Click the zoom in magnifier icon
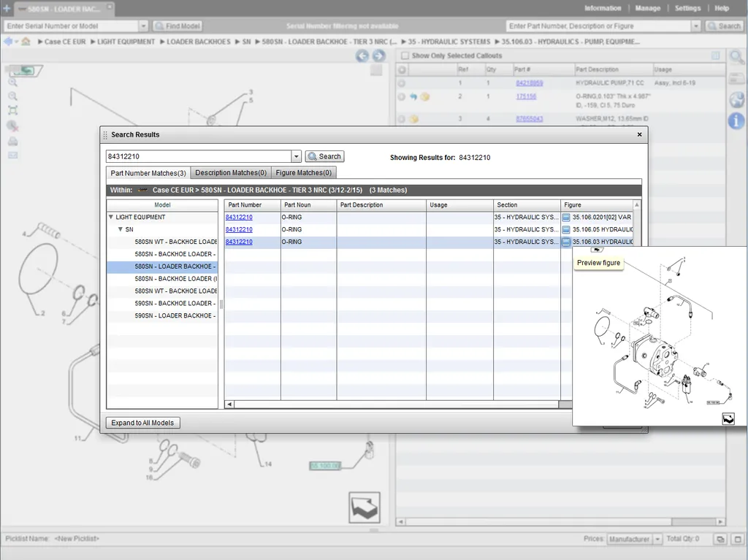This screenshot has width=748, height=560. pyautogui.click(x=12, y=82)
